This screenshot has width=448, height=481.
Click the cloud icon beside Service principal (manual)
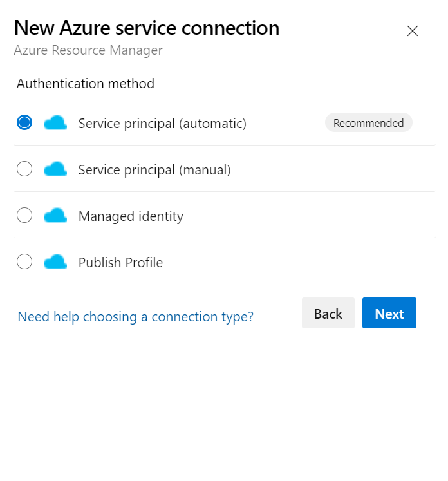tap(55, 169)
